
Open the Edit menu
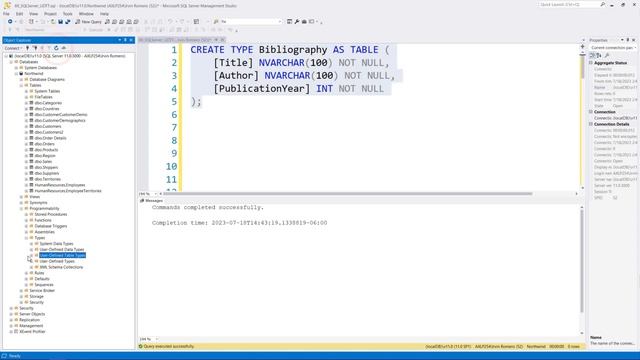tap(20, 14)
